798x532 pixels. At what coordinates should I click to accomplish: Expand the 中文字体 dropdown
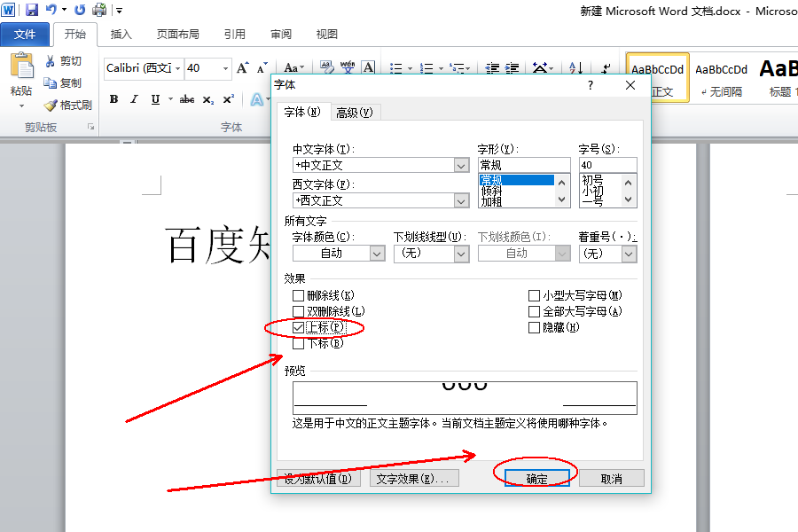461,166
